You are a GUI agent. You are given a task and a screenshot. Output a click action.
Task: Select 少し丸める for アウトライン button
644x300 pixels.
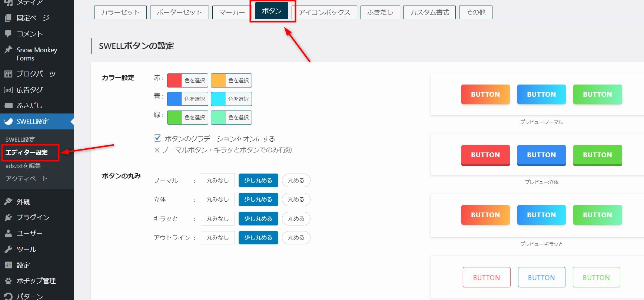[258, 238]
